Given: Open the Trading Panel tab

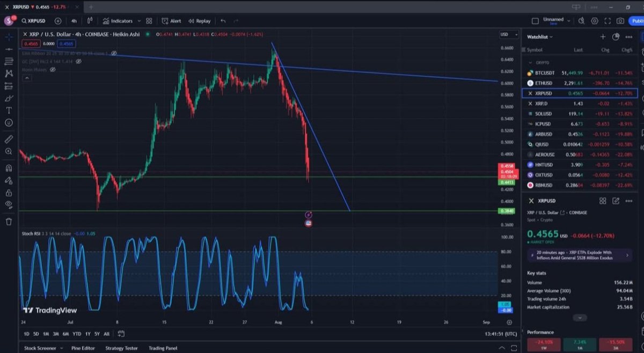Looking at the screenshot, I should [x=163, y=348].
